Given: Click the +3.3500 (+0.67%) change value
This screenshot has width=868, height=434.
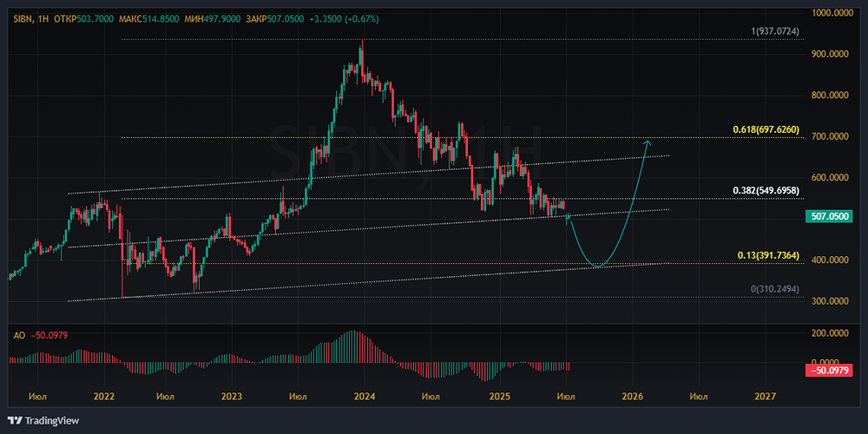Looking at the screenshot, I should pos(343,19).
